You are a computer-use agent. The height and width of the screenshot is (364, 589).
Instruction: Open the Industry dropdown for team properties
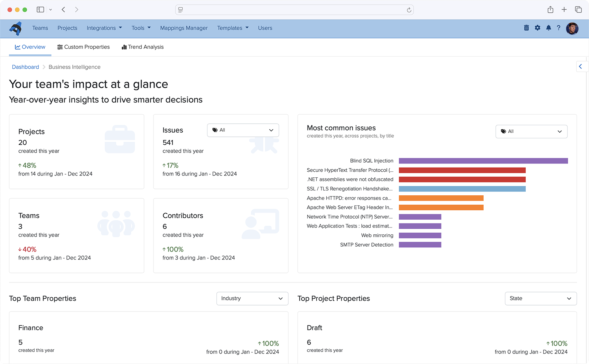[x=252, y=298]
